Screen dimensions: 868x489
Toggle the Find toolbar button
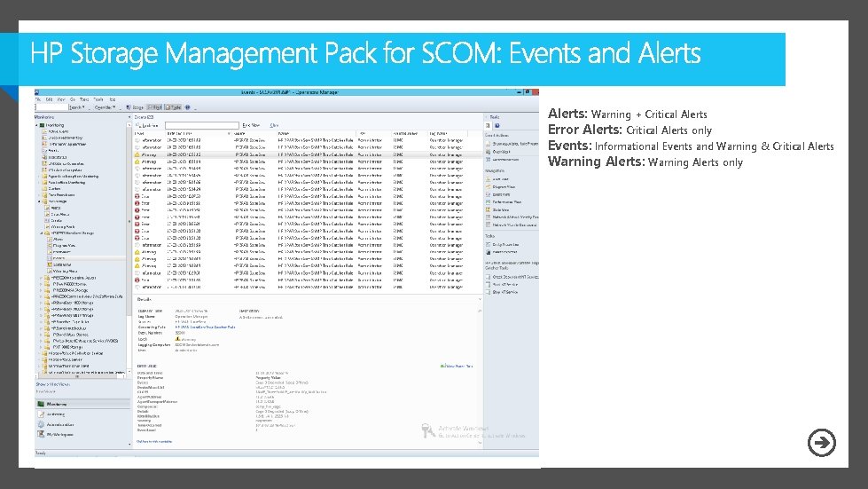click(x=154, y=107)
